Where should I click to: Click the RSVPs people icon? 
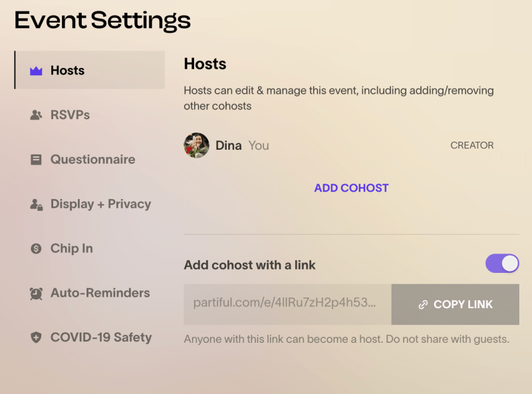coord(36,115)
